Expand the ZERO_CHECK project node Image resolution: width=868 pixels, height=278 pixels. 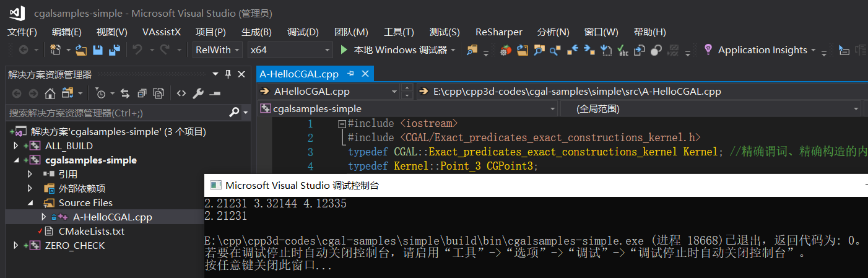click(x=16, y=246)
